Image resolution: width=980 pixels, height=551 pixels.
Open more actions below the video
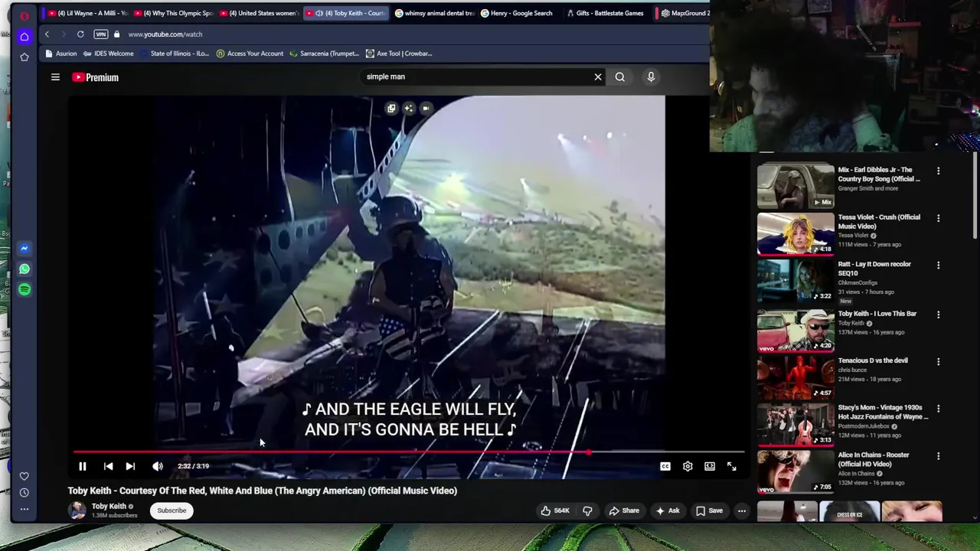point(742,510)
